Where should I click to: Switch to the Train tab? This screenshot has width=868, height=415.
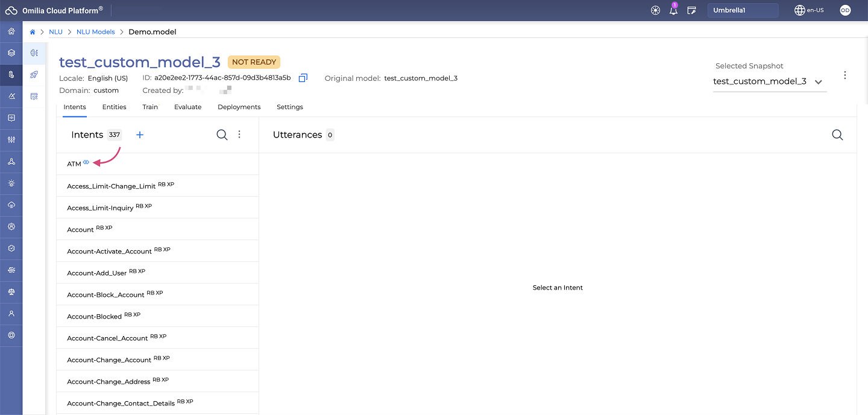coord(150,107)
